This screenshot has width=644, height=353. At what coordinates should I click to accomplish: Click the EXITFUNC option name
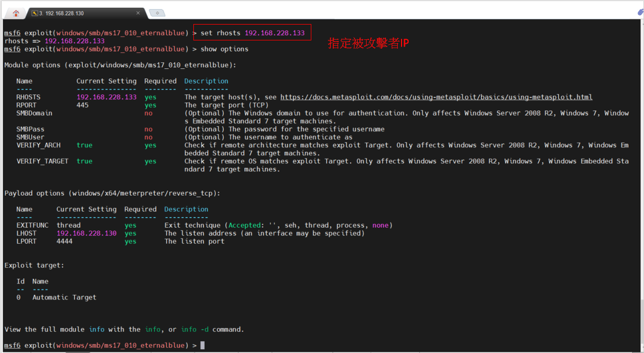click(x=32, y=225)
